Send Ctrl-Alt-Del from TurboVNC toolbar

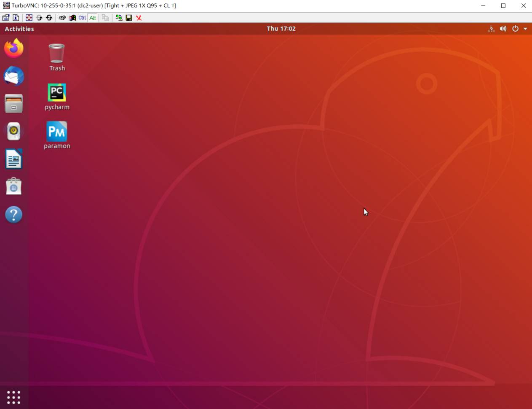pyautogui.click(x=62, y=18)
